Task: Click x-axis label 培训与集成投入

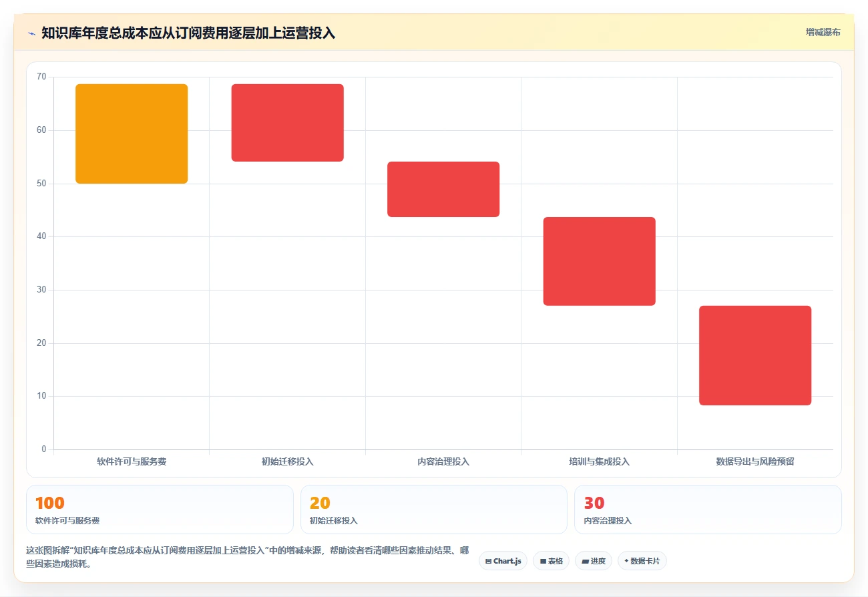Action: click(x=599, y=461)
